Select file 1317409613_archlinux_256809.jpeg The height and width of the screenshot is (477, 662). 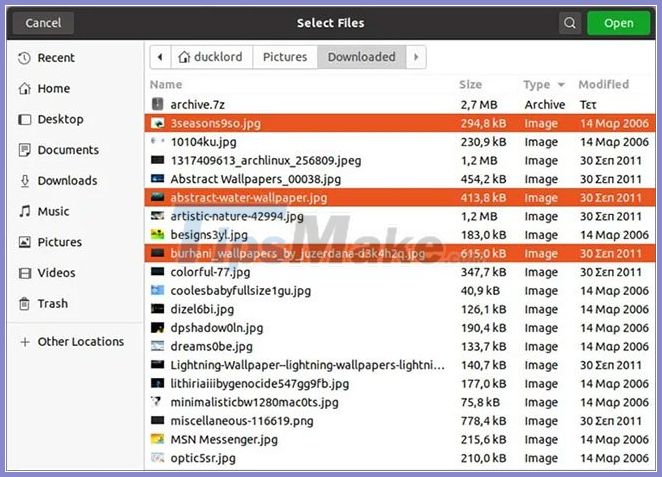point(400,160)
